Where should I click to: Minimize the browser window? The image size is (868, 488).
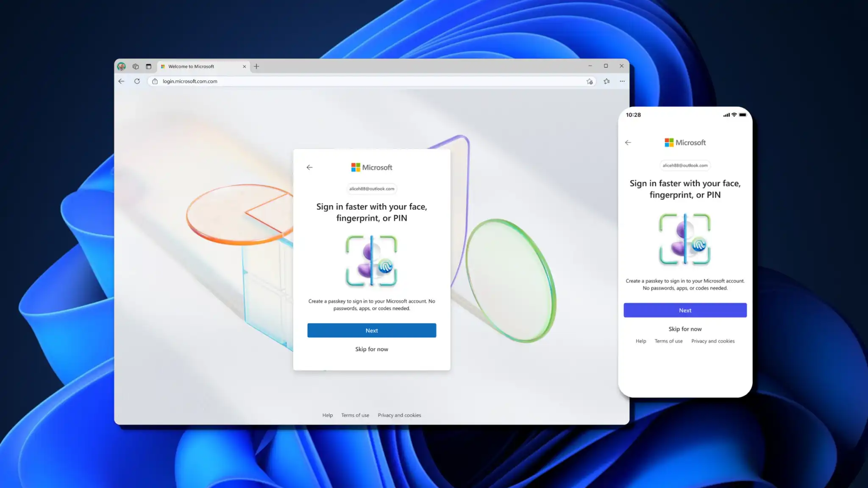[x=590, y=66]
